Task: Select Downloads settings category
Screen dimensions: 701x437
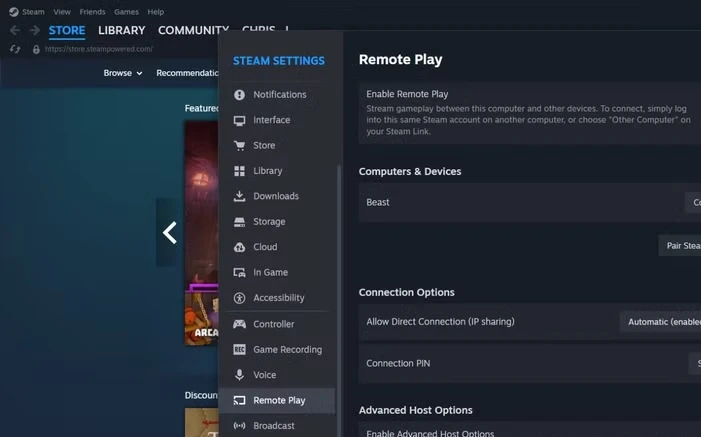Action: tap(279, 196)
